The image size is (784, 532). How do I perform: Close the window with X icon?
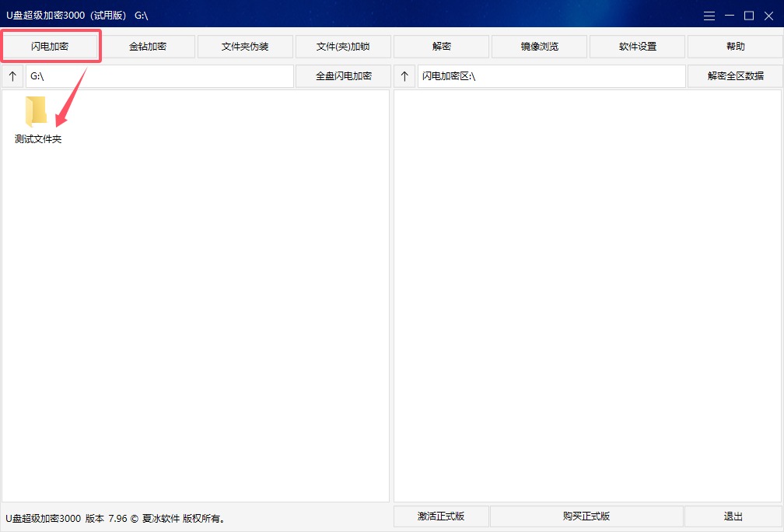(769, 16)
